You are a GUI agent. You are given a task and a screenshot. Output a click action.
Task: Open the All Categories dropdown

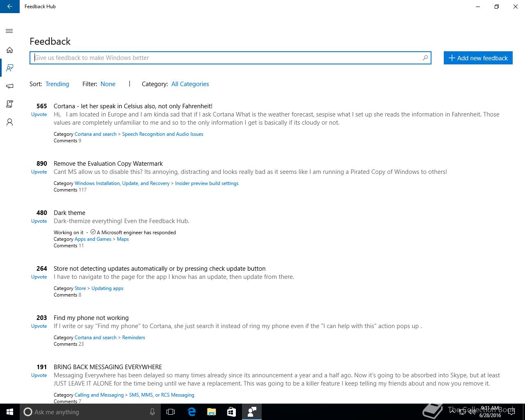[x=190, y=84]
